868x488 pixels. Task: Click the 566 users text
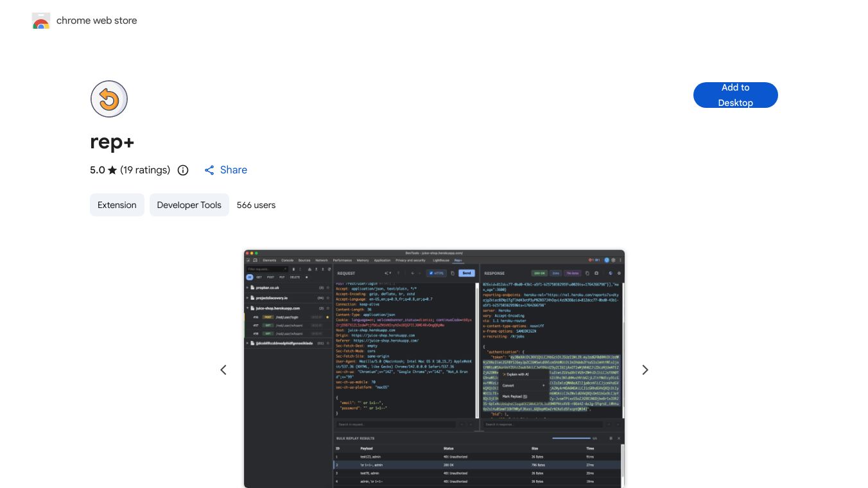coord(256,205)
